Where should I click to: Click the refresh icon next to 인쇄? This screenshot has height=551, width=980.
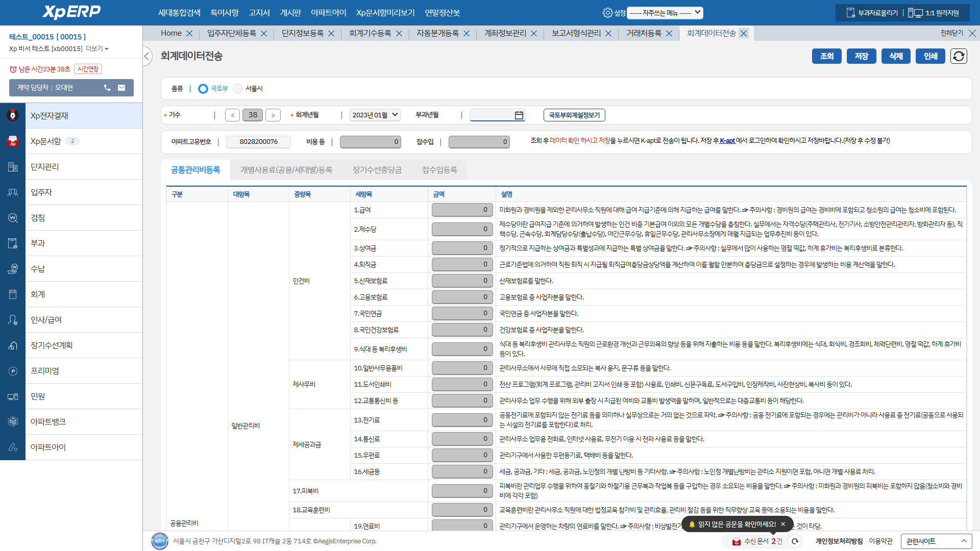click(x=959, y=56)
